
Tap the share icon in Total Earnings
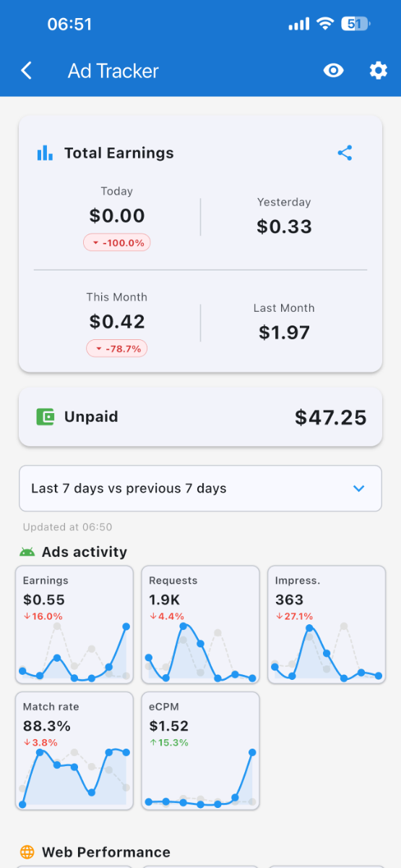tap(345, 153)
